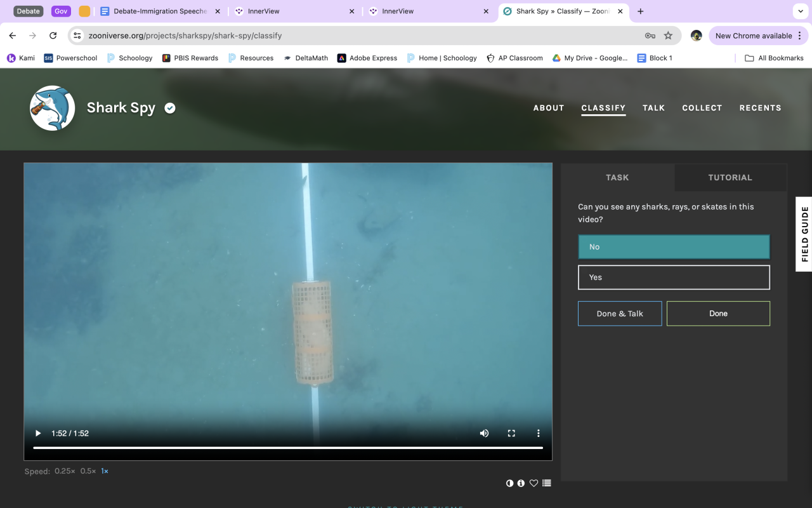The height and width of the screenshot is (508, 812).
Task: Open the Field Guide side panel
Action: pyautogui.click(x=804, y=234)
